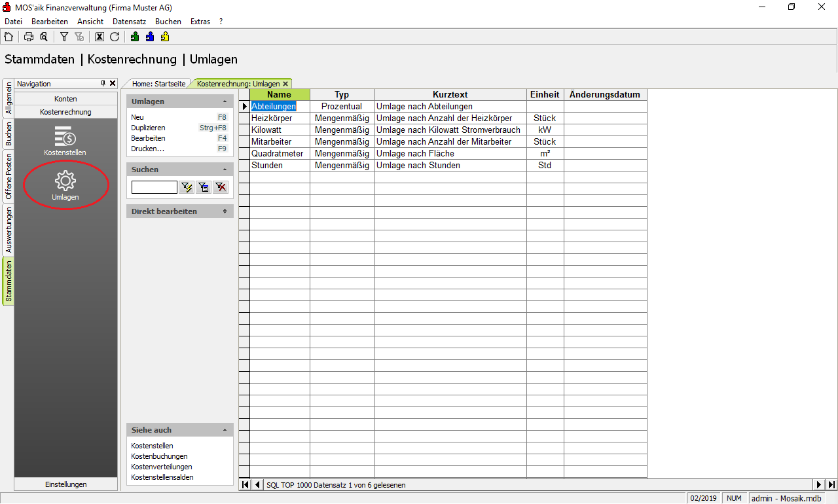This screenshot has height=504, width=838.
Task: Open Kostenverteilungen under Siehe auch
Action: 161,467
